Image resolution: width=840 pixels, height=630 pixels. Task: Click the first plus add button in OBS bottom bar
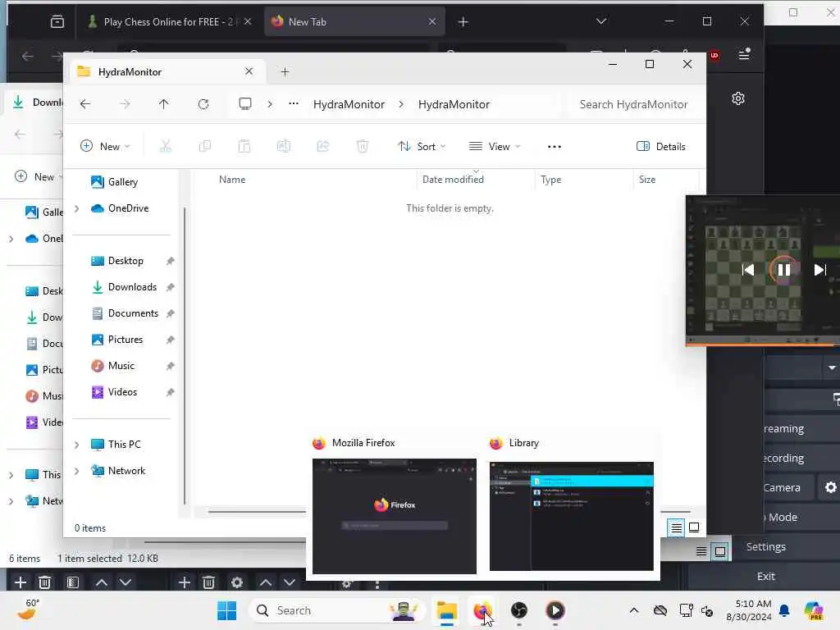[x=21, y=582]
